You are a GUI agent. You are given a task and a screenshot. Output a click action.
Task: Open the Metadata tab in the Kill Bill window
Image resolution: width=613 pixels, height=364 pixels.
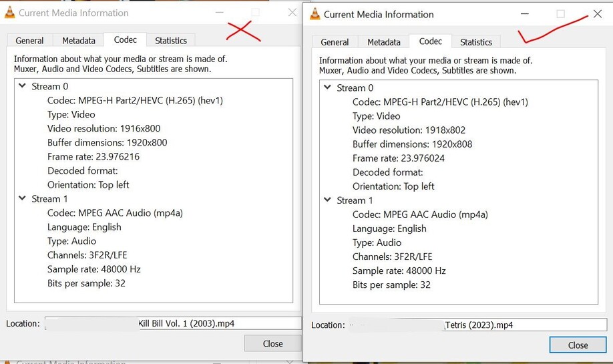click(x=79, y=41)
